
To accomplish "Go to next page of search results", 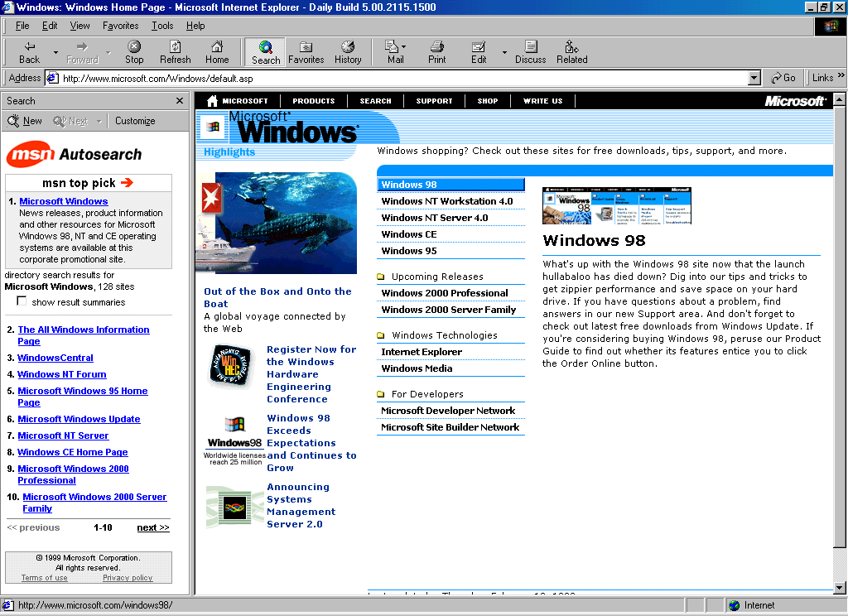I will [x=153, y=527].
